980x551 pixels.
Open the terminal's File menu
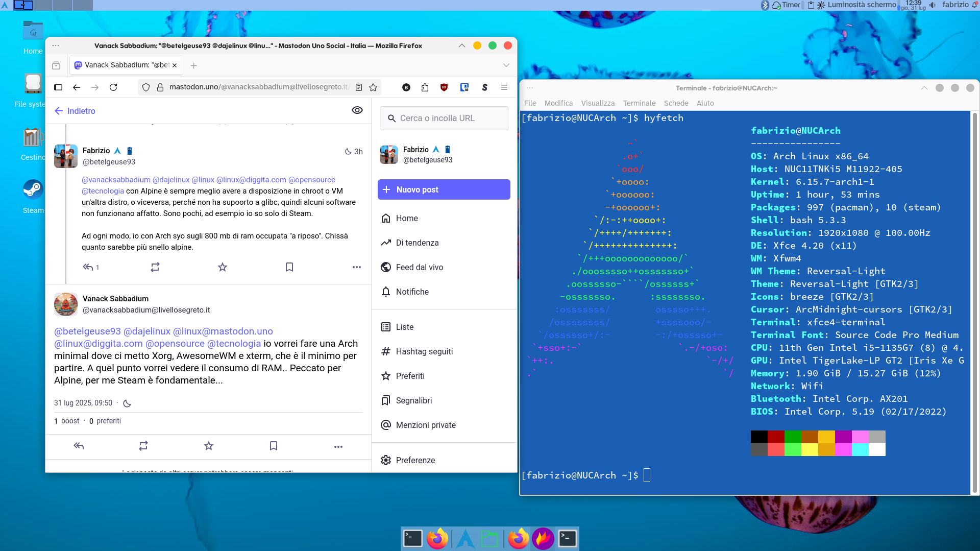coord(530,103)
